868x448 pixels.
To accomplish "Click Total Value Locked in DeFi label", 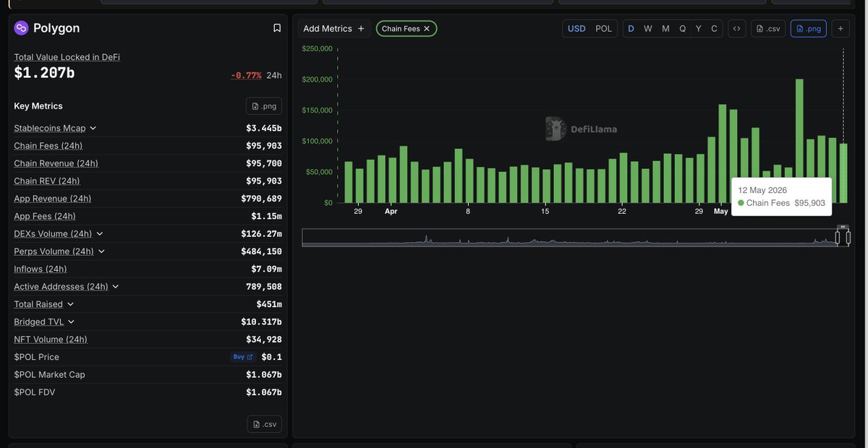I will (x=67, y=57).
